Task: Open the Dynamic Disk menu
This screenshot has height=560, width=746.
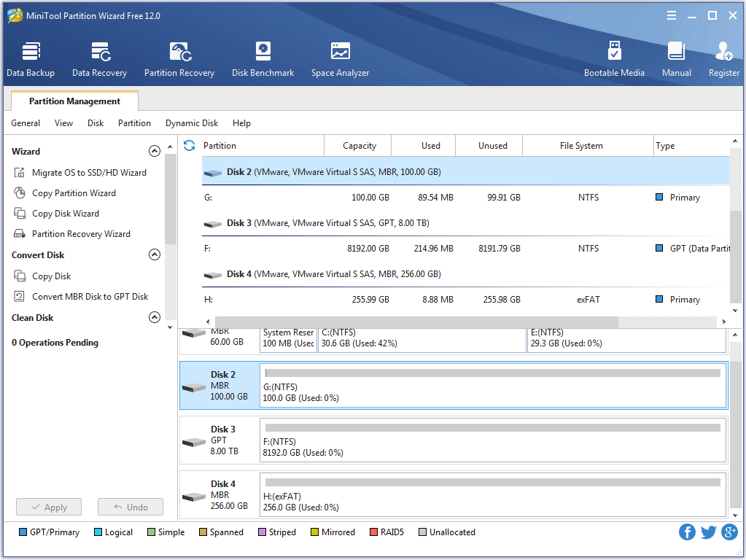Action: click(192, 123)
